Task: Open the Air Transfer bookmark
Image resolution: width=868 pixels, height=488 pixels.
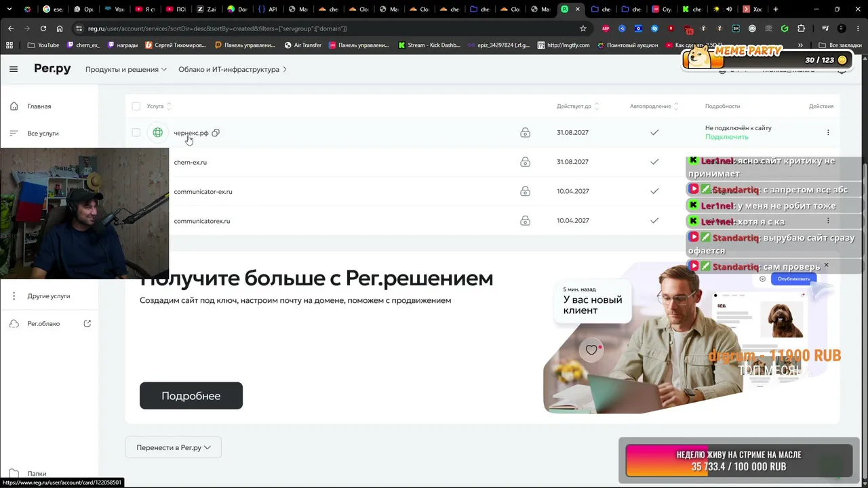Action: [x=302, y=45]
